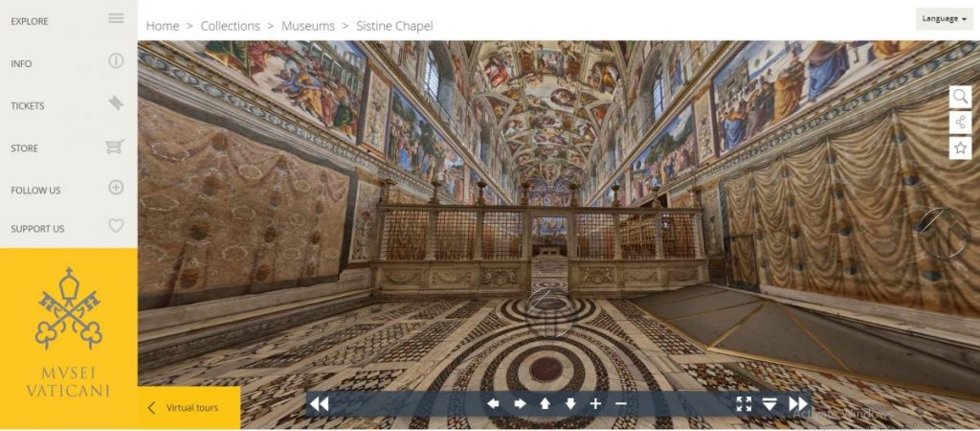
Task: Tilt the view down with down arrow
Action: tap(570, 404)
